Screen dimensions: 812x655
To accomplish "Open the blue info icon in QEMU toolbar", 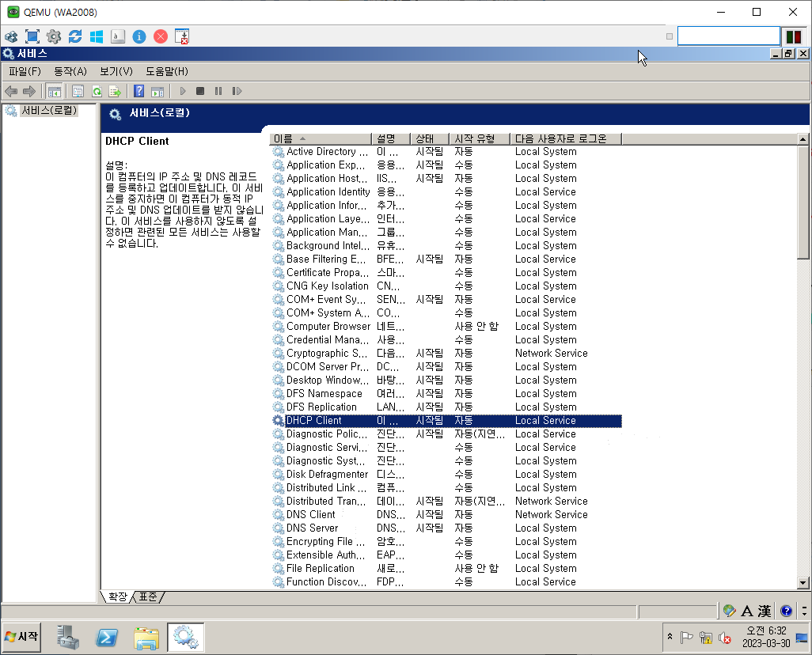I will point(138,36).
